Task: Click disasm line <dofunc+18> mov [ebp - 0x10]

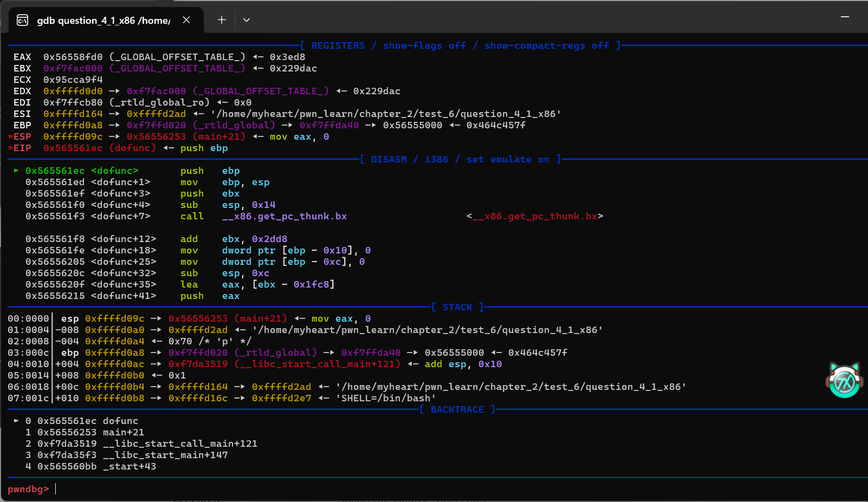Action: tap(198, 250)
